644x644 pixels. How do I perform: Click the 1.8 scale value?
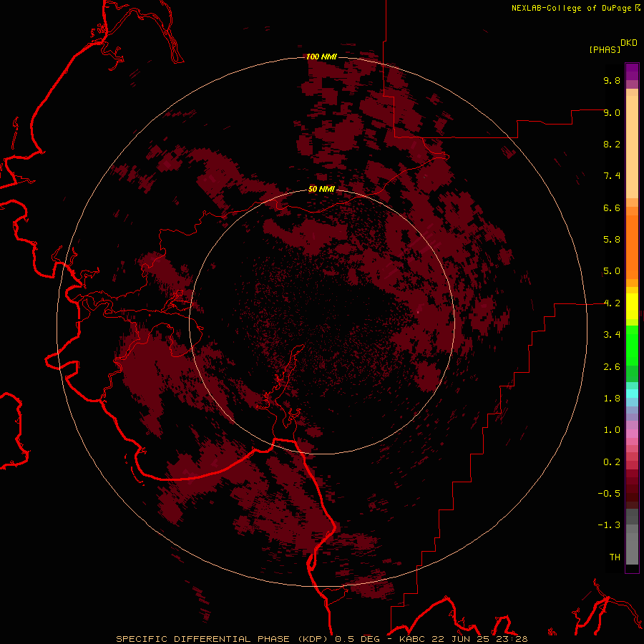tap(612, 399)
